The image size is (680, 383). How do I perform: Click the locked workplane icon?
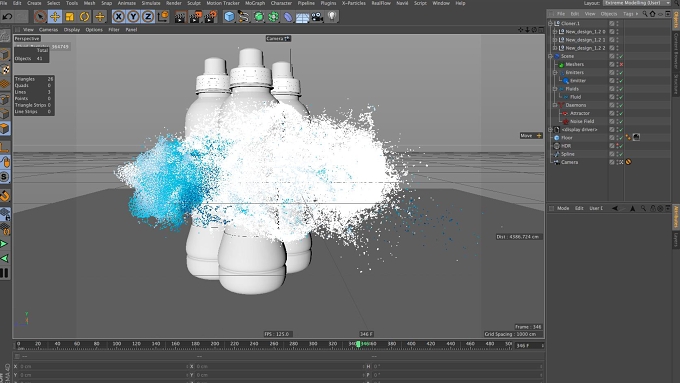(x=5, y=214)
